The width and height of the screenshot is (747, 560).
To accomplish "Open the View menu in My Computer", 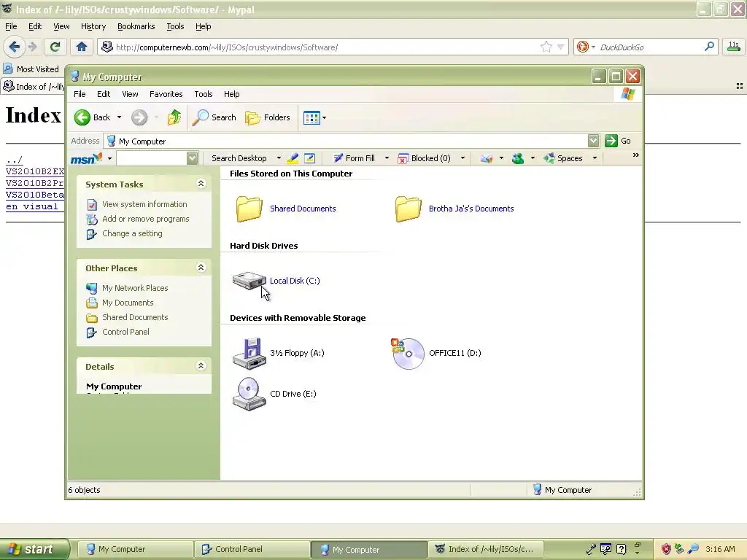I will click(x=130, y=94).
